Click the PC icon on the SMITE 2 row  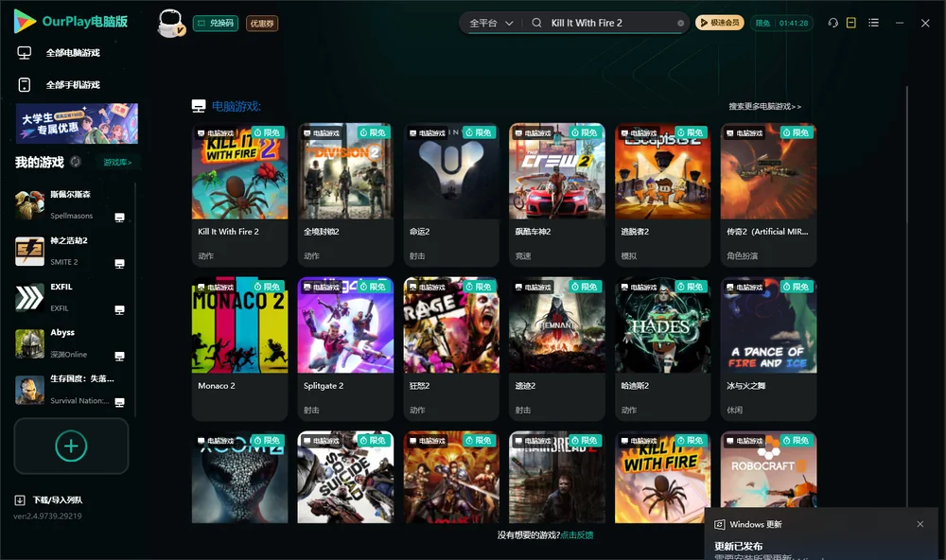pyautogui.click(x=119, y=264)
